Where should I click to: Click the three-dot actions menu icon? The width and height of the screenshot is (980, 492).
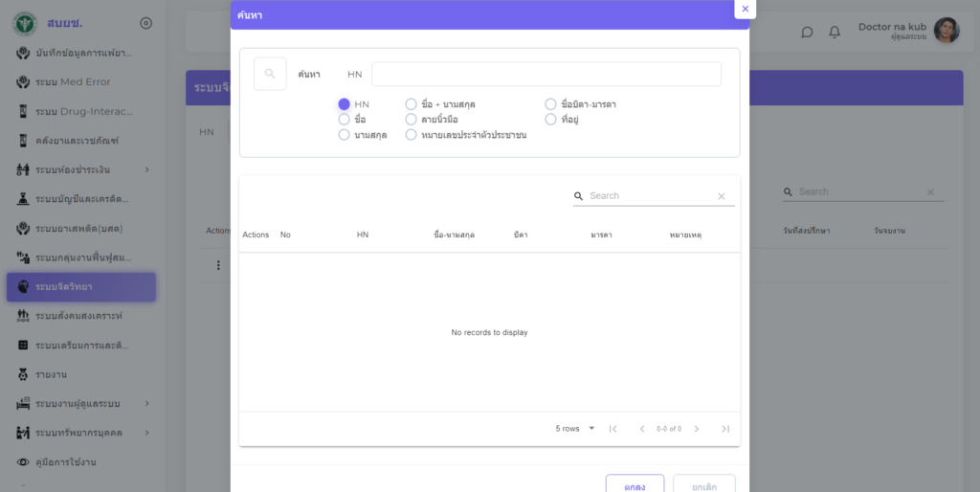(218, 265)
